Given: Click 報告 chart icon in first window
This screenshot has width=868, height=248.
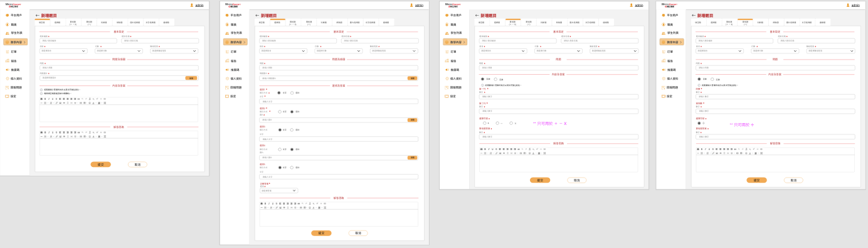Looking at the screenshot, I should [8, 61].
